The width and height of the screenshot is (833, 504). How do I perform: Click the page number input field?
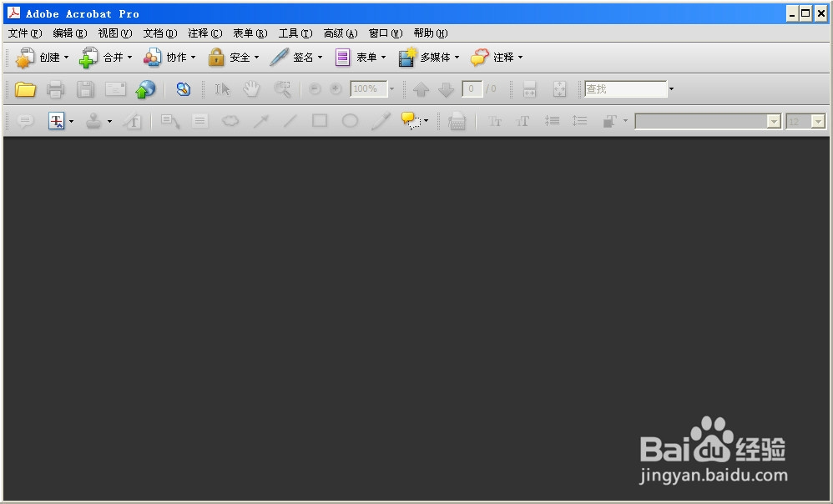pyautogui.click(x=472, y=88)
